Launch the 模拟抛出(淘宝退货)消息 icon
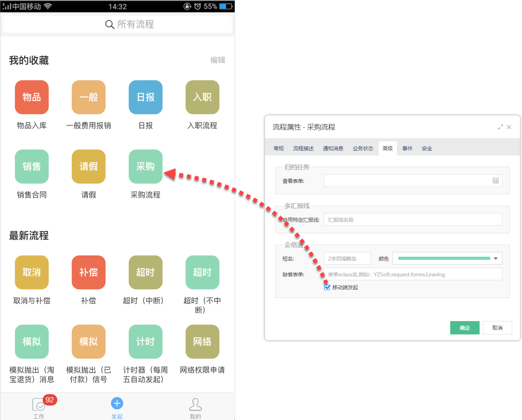This screenshot has width=522, height=420. point(32,341)
